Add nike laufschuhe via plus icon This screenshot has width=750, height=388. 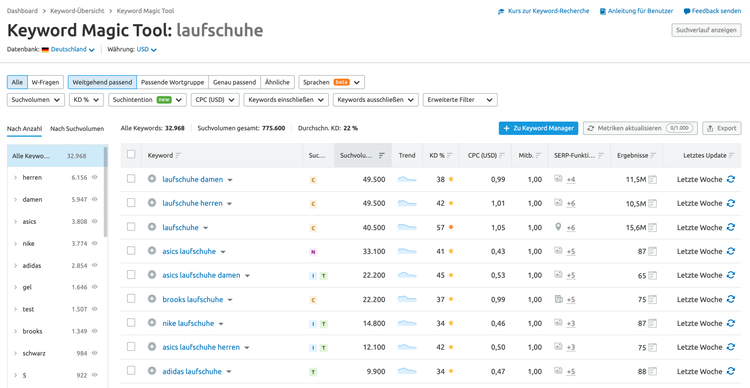[152, 323]
